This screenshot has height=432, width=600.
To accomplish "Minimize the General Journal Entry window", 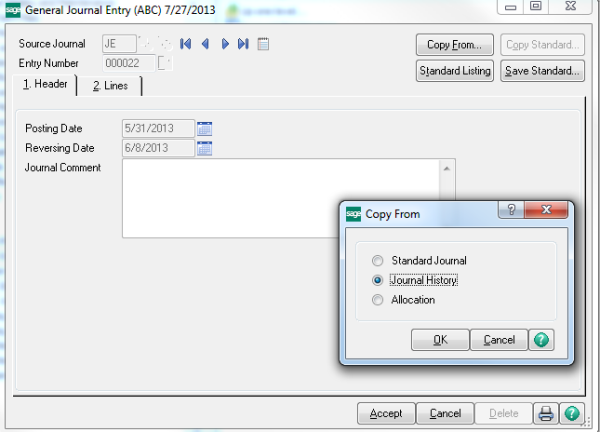I will tap(510, 7).
